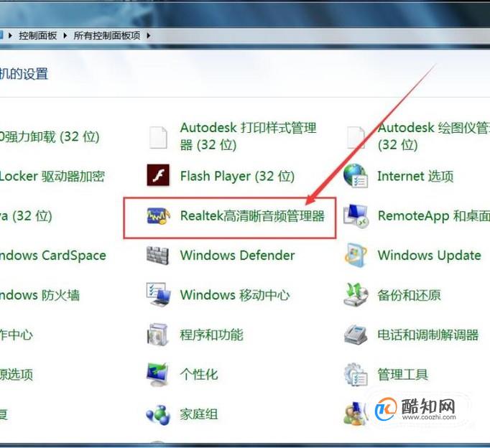Expand the arrow between 控制面板 and 所有控制面板项
490x448 pixels.
click(65, 36)
